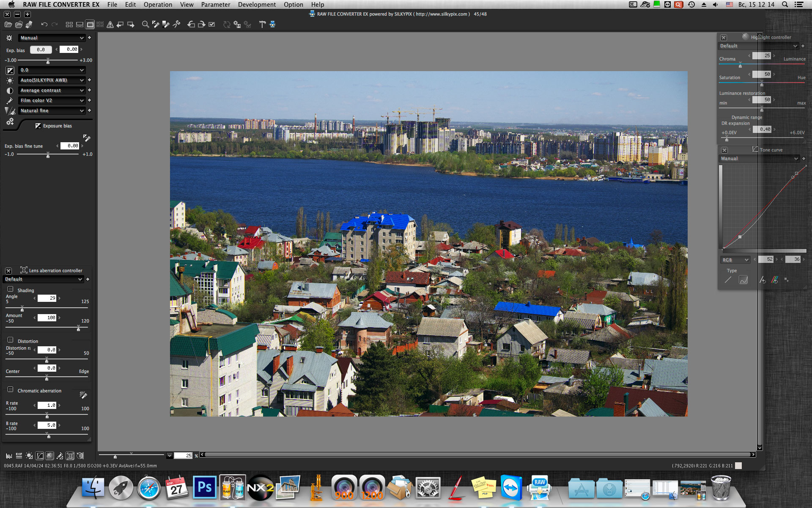Toggle the tone curve panel icon
This screenshot has width=812, height=508.
click(x=39, y=456)
